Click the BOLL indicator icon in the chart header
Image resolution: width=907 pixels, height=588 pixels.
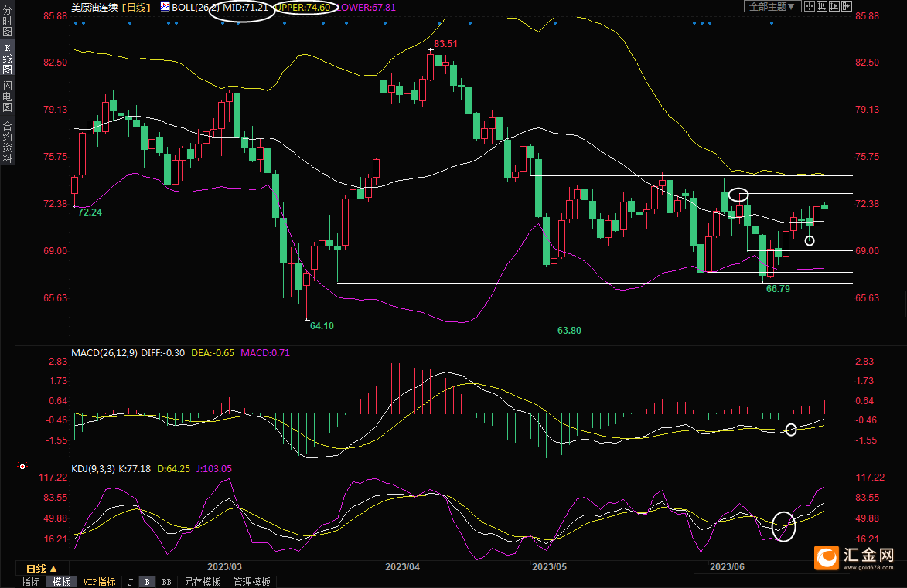[x=165, y=7]
